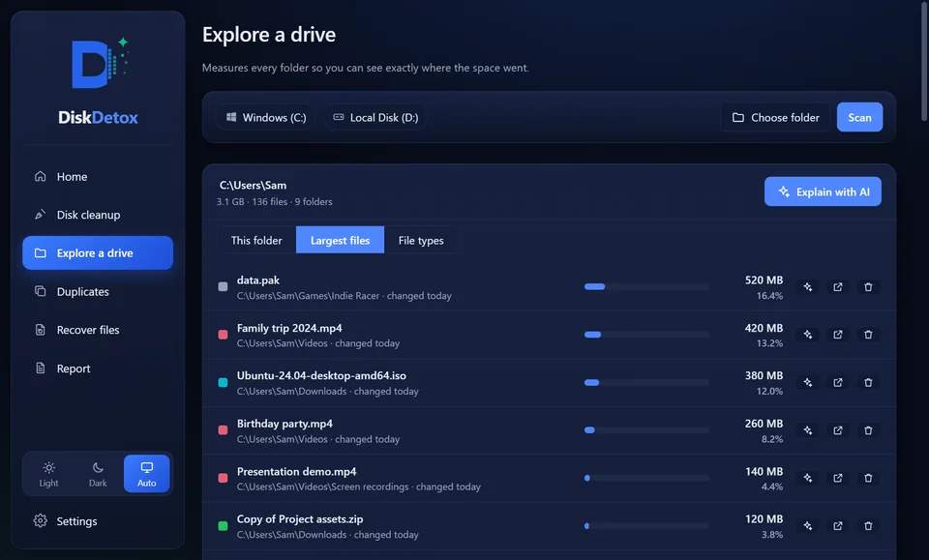This screenshot has width=929, height=560.
Task: Click AI sparkle icon for Presentation demo.mp4
Action: point(807,478)
